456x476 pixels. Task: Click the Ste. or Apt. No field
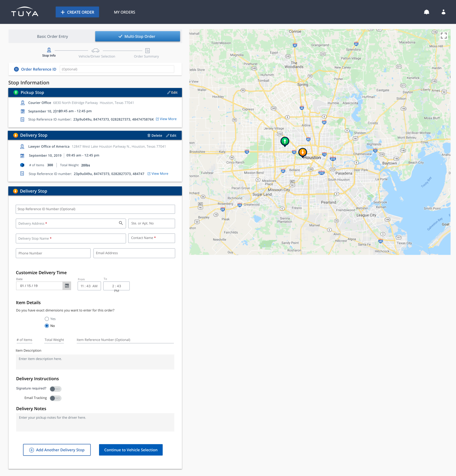[152, 223]
